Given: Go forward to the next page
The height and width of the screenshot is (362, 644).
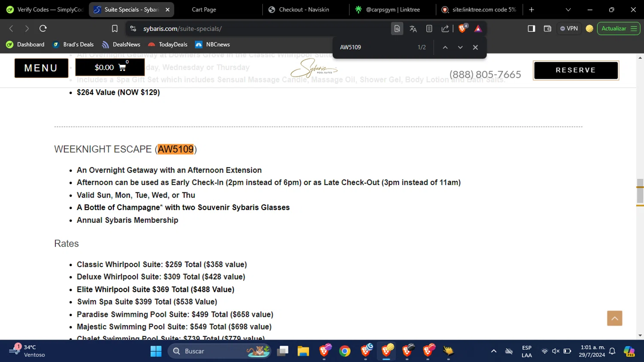Looking at the screenshot, I should [27, 28].
